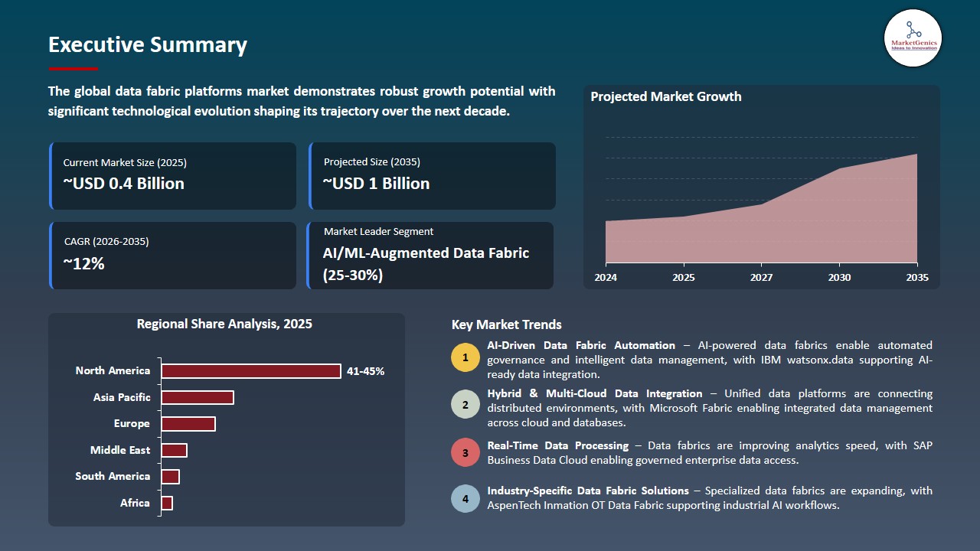The height and width of the screenshot is (551, 980).
Task: Click the 2035 axis label
Action: 916,277
